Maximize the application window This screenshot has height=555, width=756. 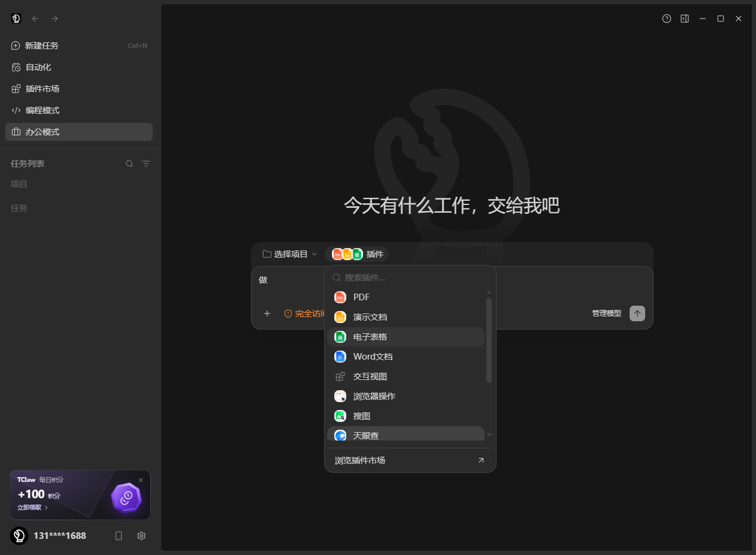721,19
